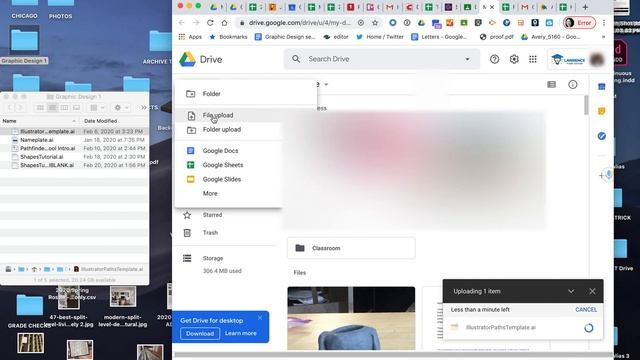Sort Finder list by Name column
Screen dimensions: 640x360
39,121
